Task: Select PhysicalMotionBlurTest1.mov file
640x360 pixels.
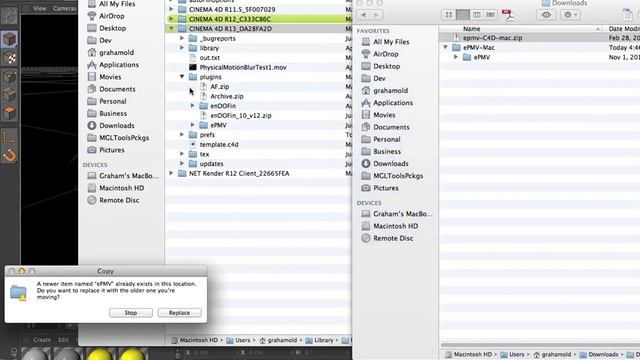Action: tap(243, 67)
